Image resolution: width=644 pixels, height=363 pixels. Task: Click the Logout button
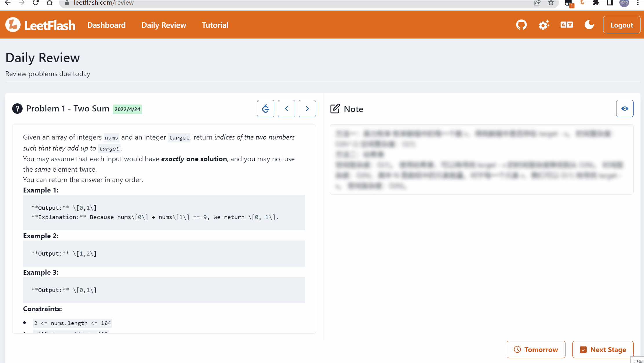click(621, 25)
